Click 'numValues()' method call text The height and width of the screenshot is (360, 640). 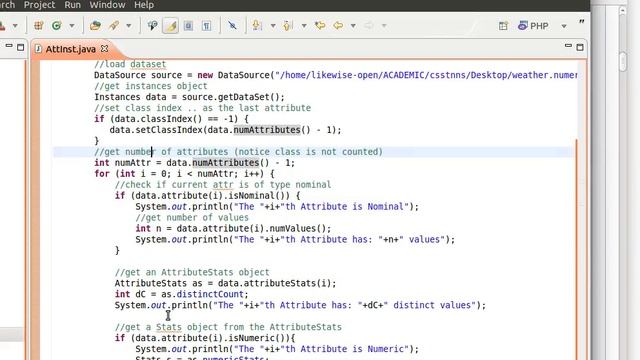point(298,229)
